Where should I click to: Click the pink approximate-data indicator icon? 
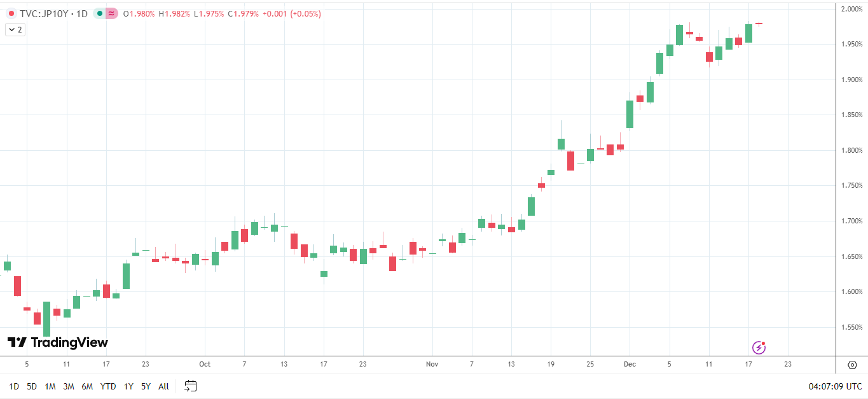111,13
